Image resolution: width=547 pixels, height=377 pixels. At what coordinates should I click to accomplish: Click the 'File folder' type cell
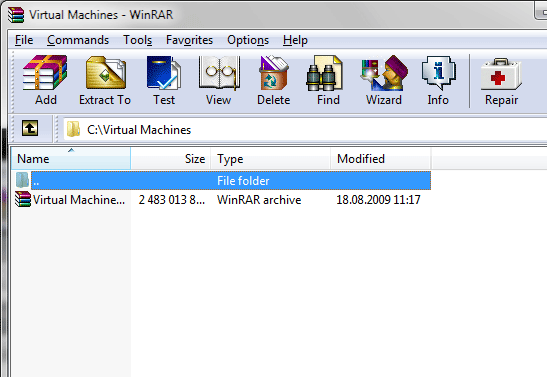tap(243, 181)
